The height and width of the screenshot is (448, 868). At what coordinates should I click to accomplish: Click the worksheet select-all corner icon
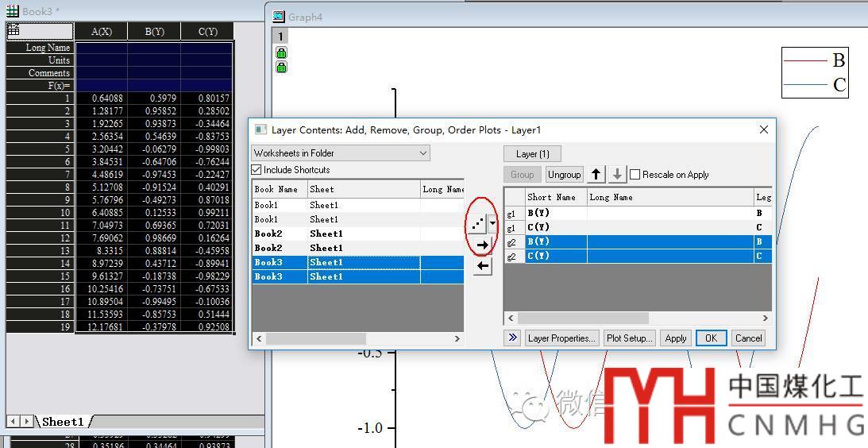[14, 30]
